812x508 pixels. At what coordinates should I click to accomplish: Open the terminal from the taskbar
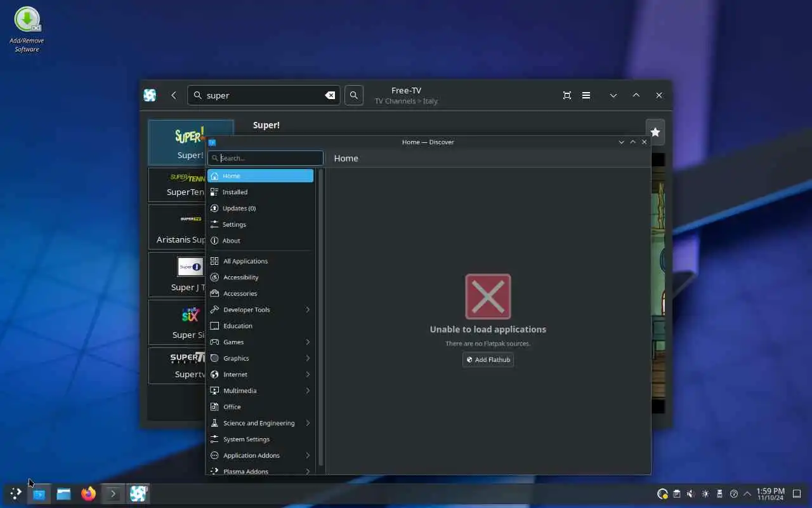point(113,493)
